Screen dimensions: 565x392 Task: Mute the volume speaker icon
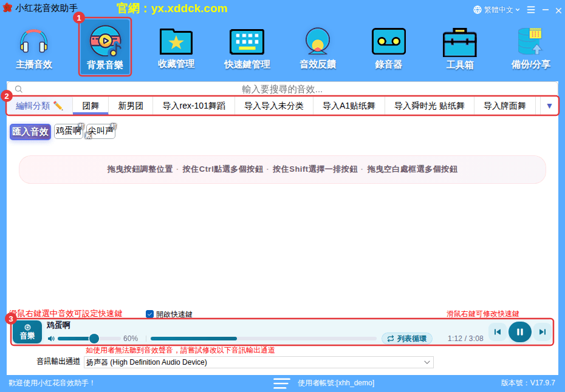pos(51,339)
